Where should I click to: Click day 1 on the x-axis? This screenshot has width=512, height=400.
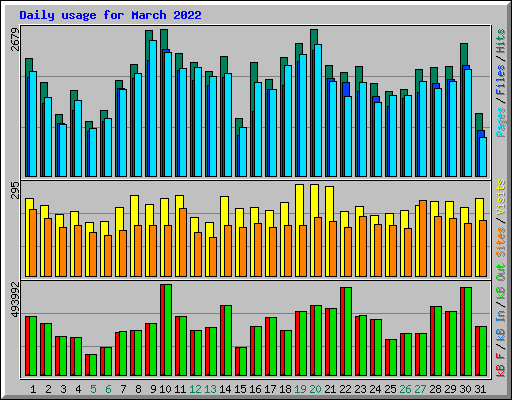pyautogui.click(x=33, y=389)
